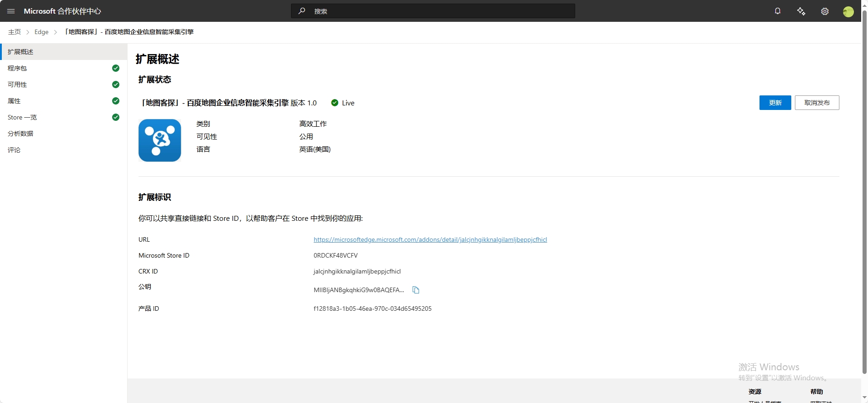This screenshot has width=868, height=403.
Task: Open 程序包 in the sidebar
Action: point(64,68)
